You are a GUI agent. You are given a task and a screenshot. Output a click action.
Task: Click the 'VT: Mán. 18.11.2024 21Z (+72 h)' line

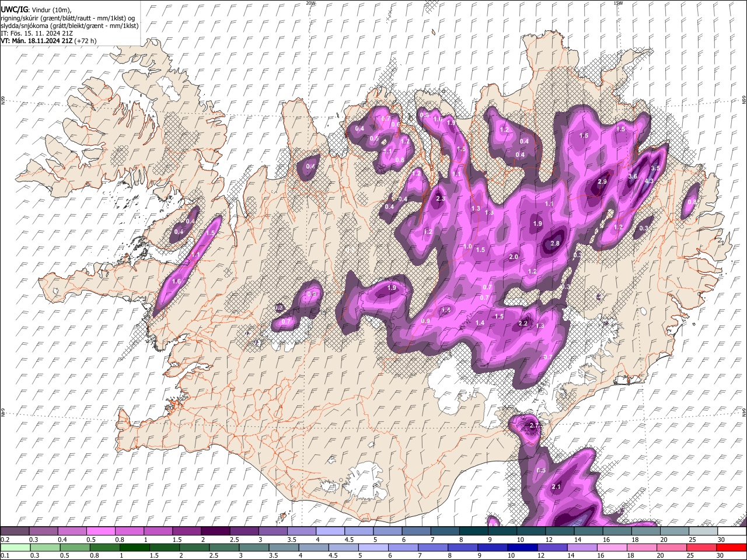click(x=48, y=41)
